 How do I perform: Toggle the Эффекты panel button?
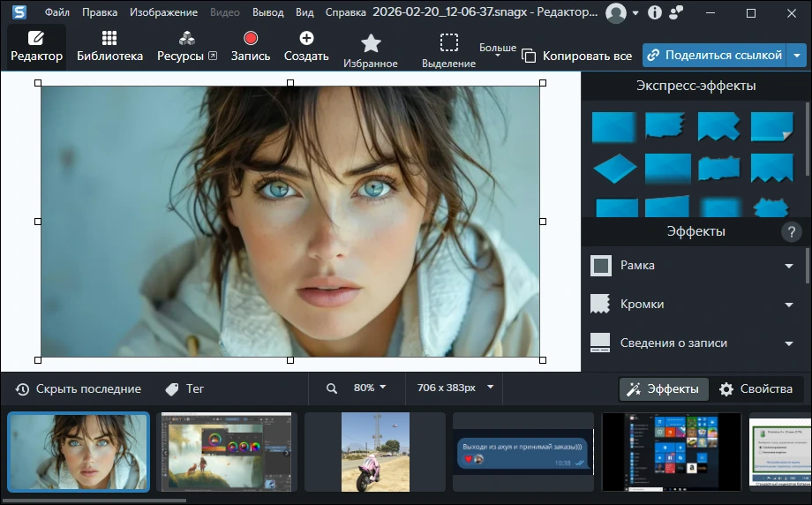pos(664,389)
